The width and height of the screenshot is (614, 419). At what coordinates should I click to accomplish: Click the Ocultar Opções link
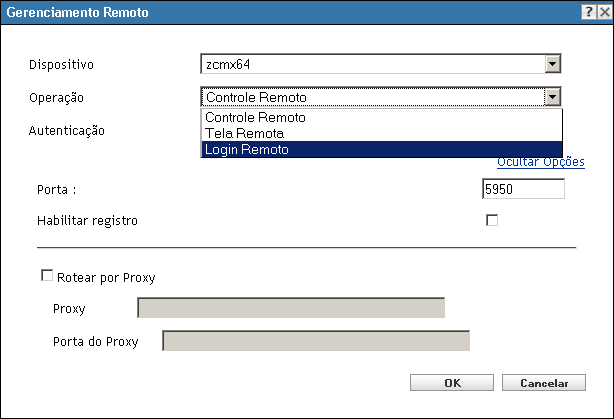(540, 162)
